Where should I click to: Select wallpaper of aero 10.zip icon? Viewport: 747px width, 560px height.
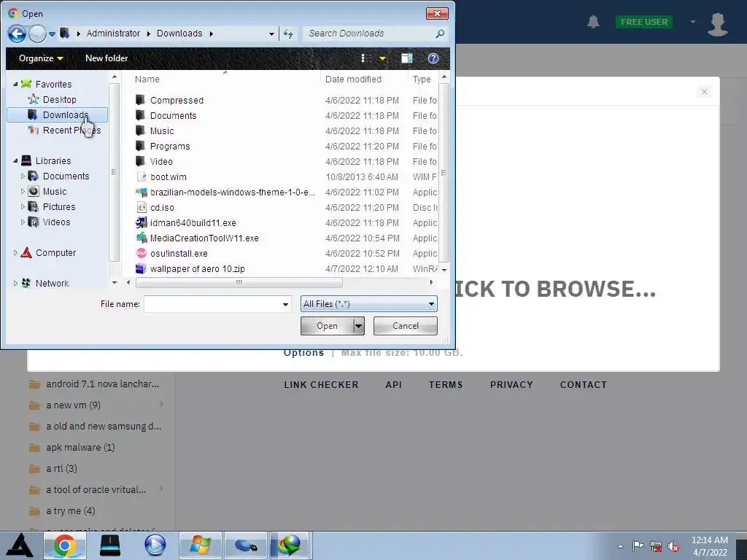pyautogui.click(x=141, y=268)
